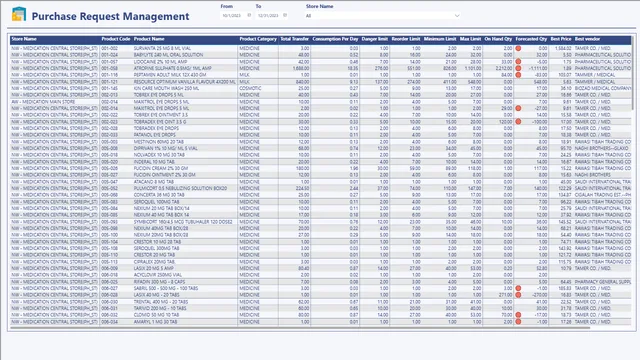Screen dimensions: 640x360
Task: Click the table's horizontal scrollbar
Action: pyautogui.click(x=300, y=327)
